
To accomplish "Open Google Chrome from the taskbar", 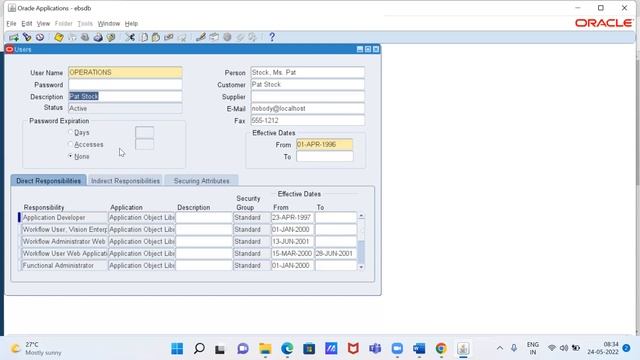I will 441,349.
